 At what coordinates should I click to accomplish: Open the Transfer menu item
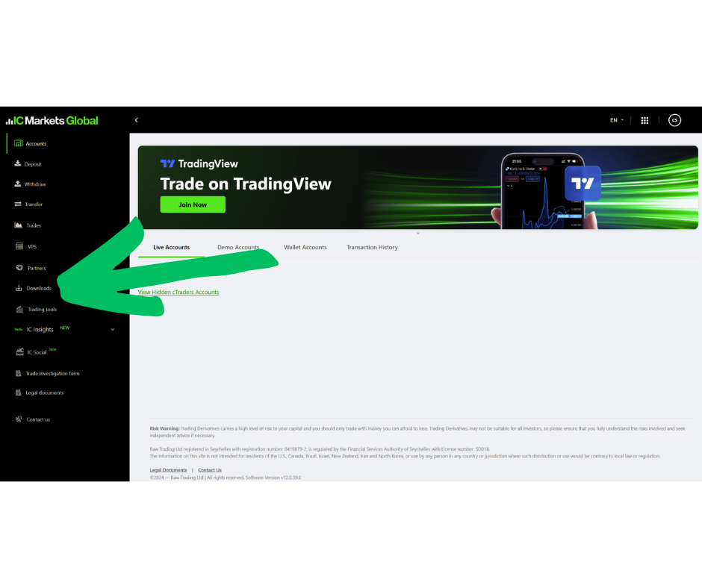34,204
